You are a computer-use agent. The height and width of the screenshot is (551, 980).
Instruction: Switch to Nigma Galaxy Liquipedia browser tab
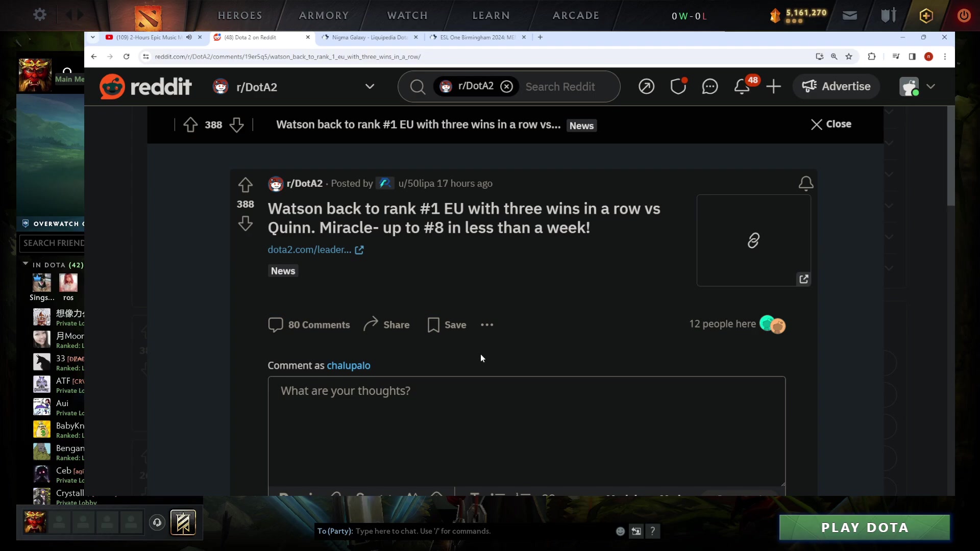coord(369,37)
